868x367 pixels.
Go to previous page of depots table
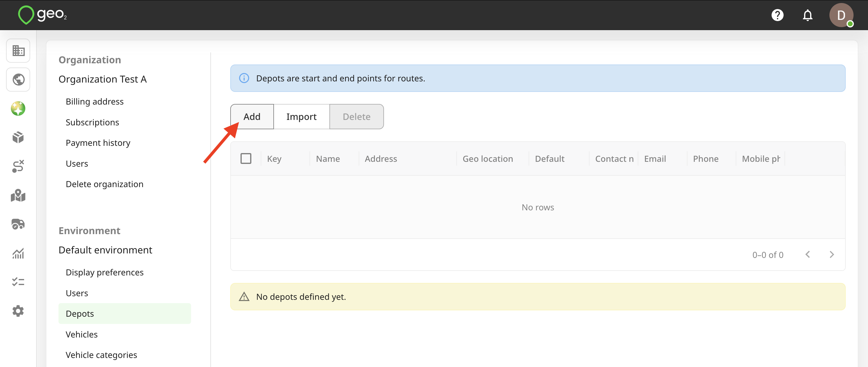(x=808, y=254)
